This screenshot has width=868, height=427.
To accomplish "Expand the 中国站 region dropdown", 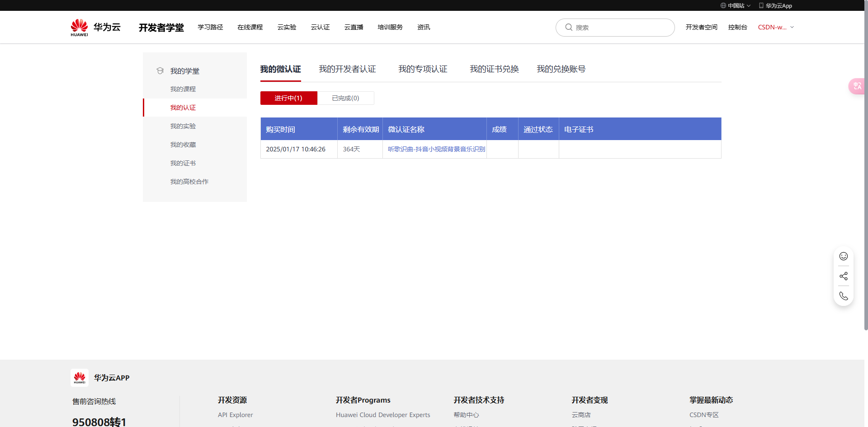I will click(736, 6).
